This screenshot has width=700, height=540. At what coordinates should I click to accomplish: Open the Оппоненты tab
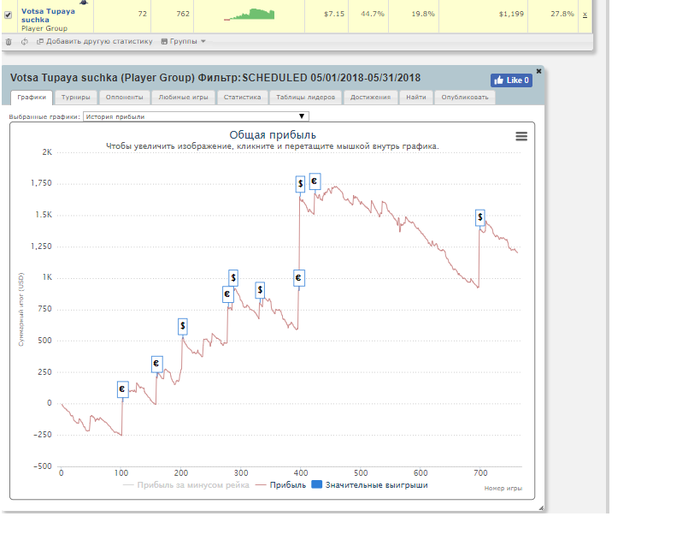(x=125, y=97)
